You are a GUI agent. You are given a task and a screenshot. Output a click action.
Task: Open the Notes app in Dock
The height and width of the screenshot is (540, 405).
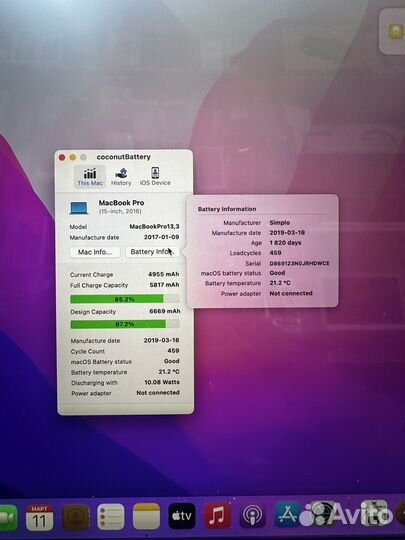146,517
